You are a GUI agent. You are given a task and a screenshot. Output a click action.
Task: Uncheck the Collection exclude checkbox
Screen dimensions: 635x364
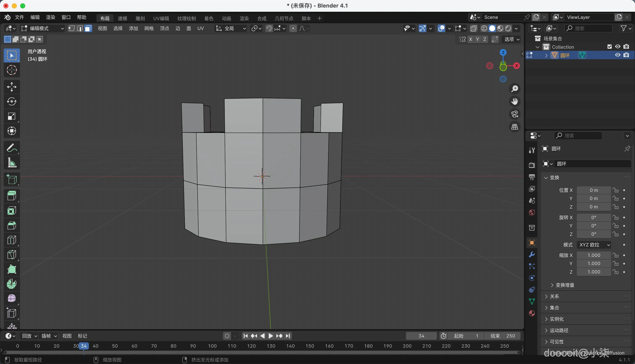coord(610,47)
